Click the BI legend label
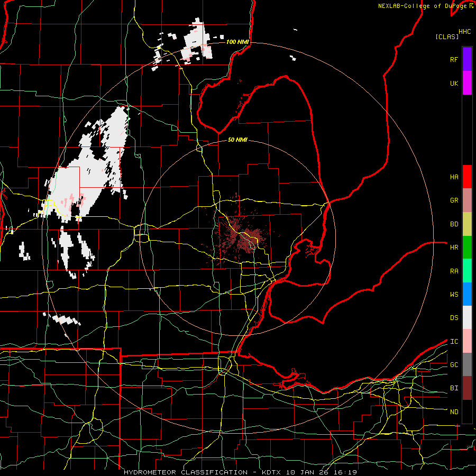The height and width of the screenshot is (476, 476). tap(454, 388)
